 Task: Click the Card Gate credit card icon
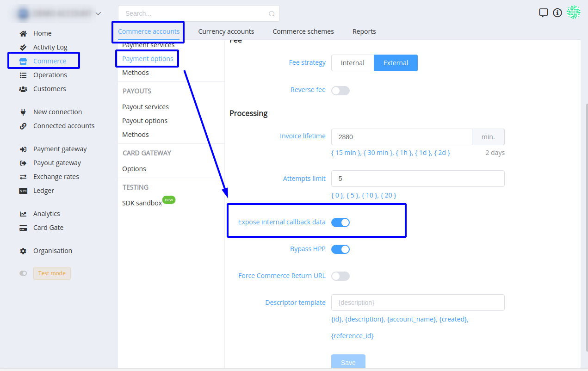tap(23, 228)
